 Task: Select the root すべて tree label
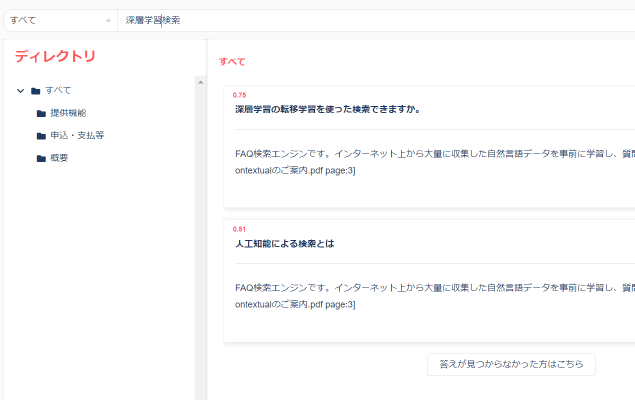(58, 91)
